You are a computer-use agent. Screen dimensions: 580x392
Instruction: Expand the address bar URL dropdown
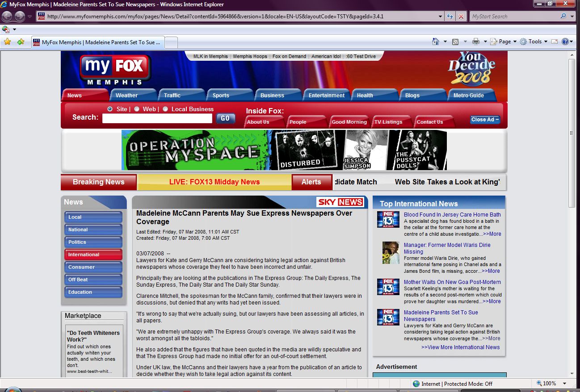[441, 17]
